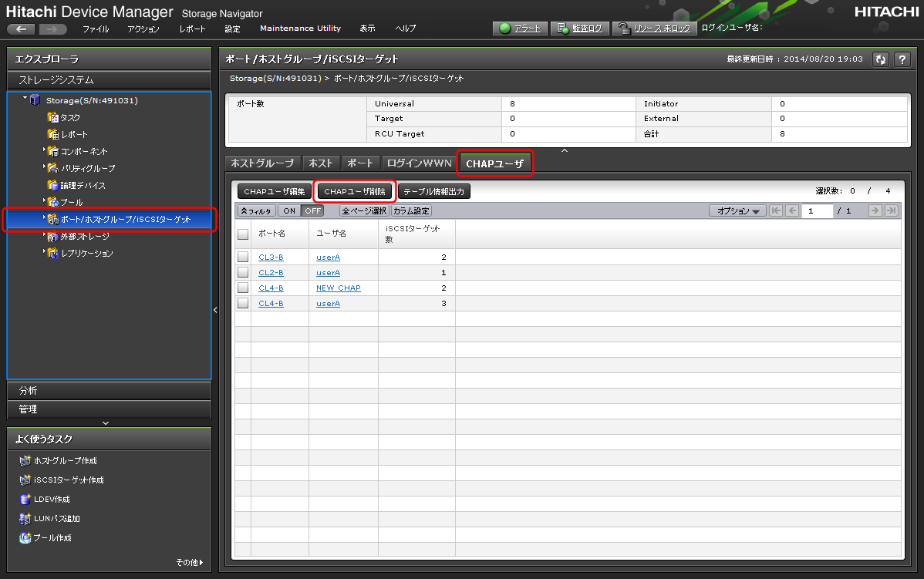This screenshot has width=924, height=579.
Task: Click the プール作成 task icon
Action: tap(25, 538)
